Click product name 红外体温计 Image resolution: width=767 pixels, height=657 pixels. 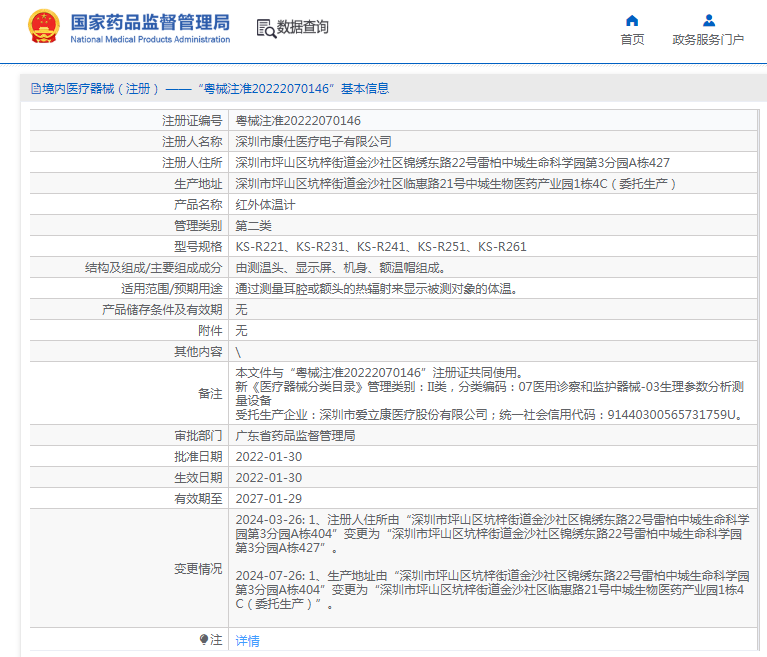point(265,204)
